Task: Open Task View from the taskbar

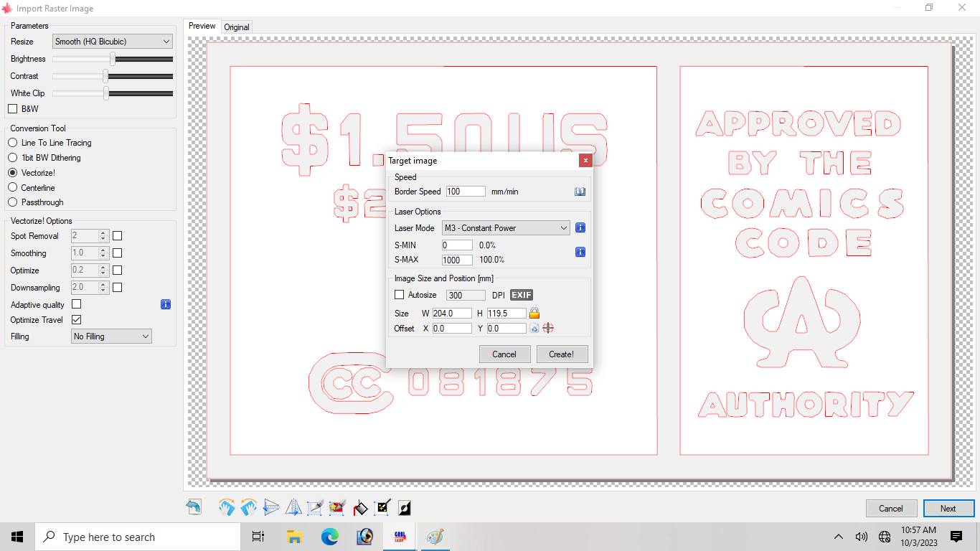Action: pos(258,537)
